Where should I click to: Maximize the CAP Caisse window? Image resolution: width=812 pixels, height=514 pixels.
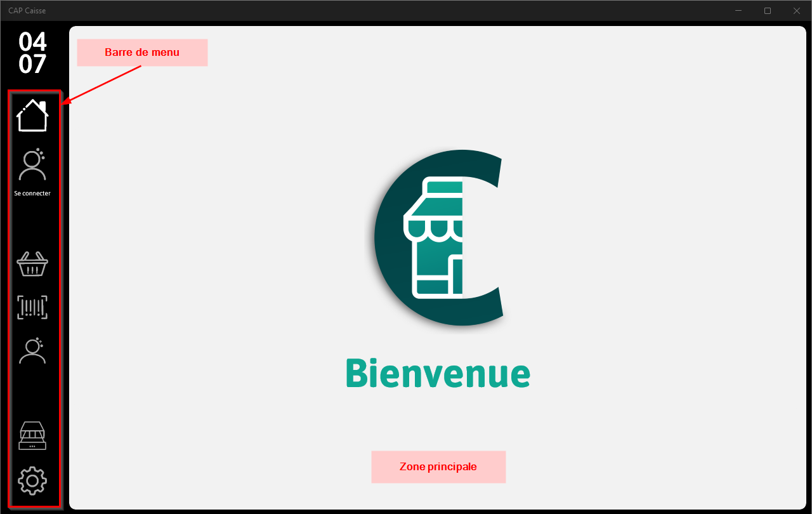pos(768,10)
